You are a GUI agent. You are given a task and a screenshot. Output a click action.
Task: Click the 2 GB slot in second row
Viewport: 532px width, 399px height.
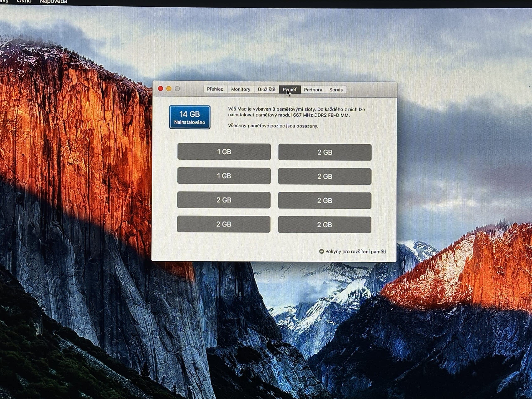pyautogui.click(x=325, y=176)
